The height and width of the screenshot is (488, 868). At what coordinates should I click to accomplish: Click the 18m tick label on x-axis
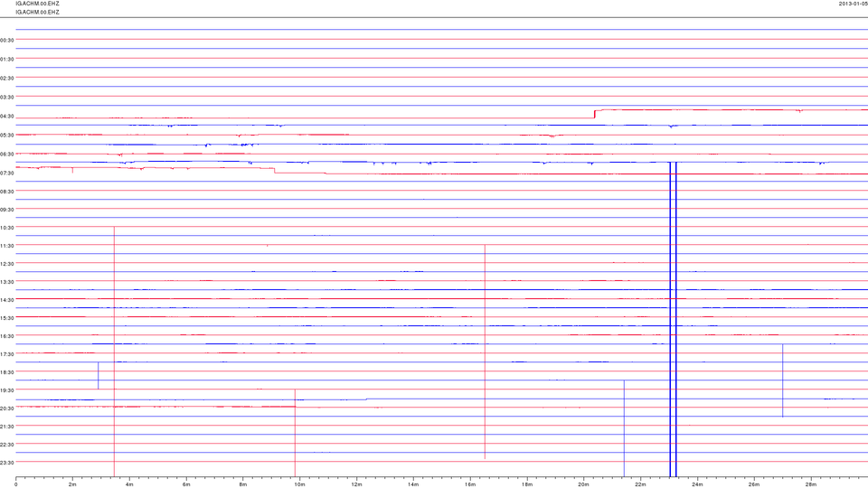(526, 484)
